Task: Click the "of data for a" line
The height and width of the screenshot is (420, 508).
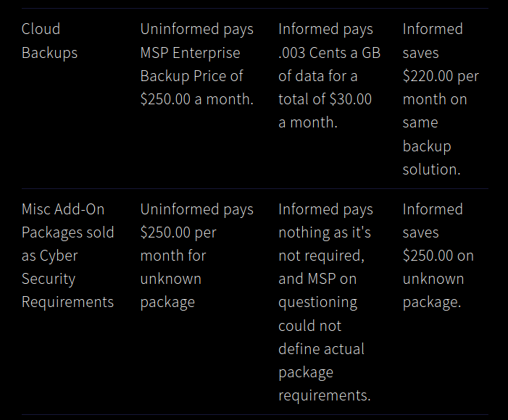Action: pyautogui.click(x=317, y=76)
